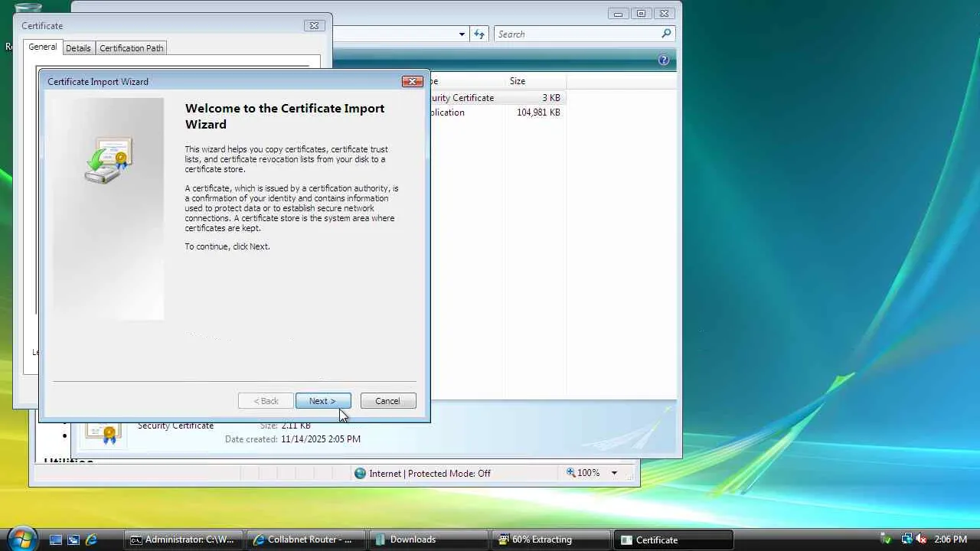Click the certificate file icon in details pane
980x551 pixels.
tap(103, 432)
